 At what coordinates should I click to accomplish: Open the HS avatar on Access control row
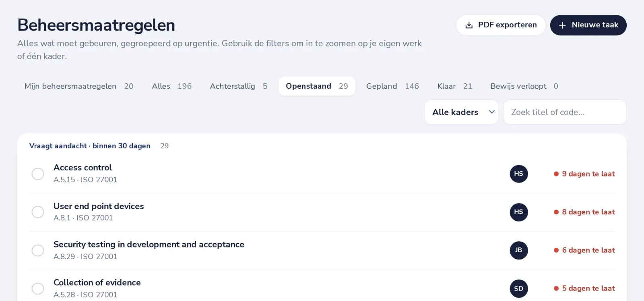[x=519, y=174]
